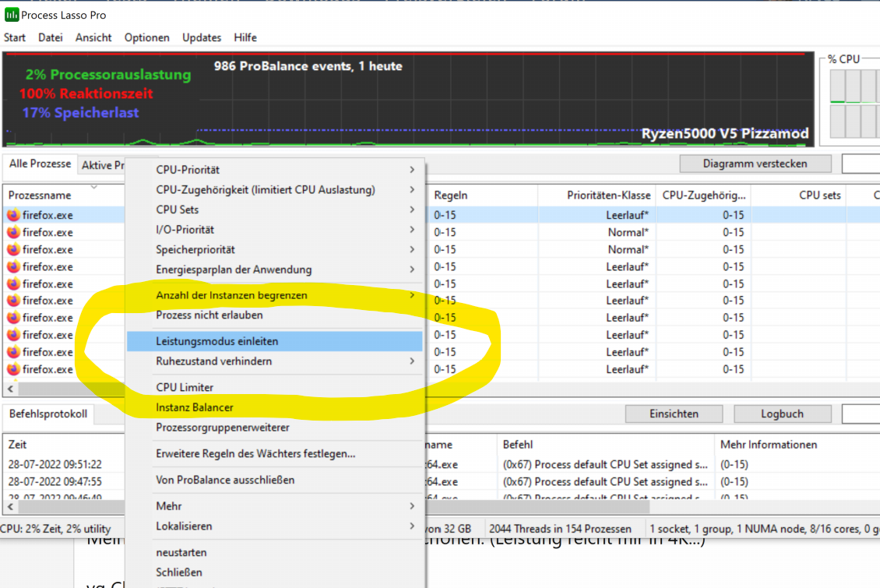This screenshot has width=880, height=588.
Task: Switch to the Aktive Prozesse tab
Action: 102,165
